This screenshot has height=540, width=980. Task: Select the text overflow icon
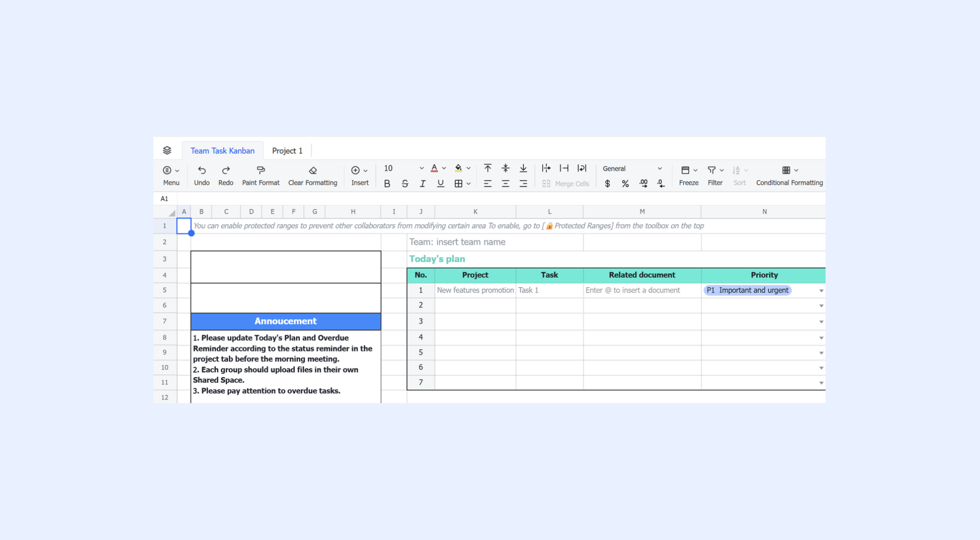coord(546,168)
